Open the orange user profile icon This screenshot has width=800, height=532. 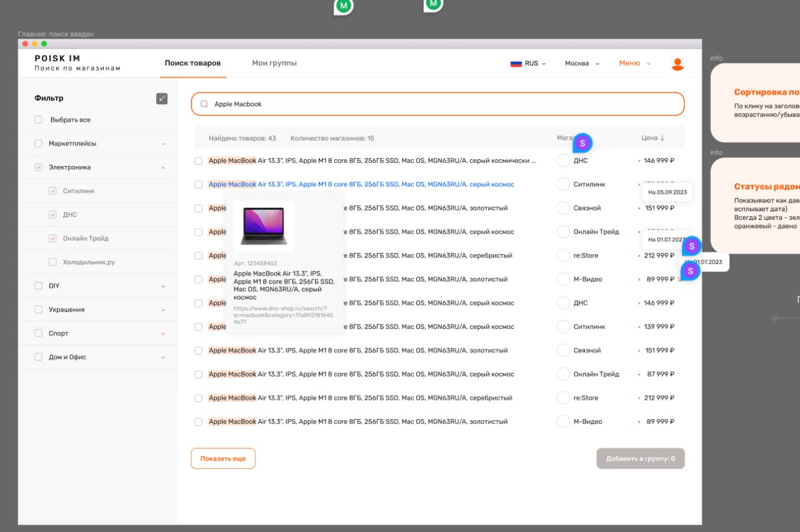click(677, 64)
